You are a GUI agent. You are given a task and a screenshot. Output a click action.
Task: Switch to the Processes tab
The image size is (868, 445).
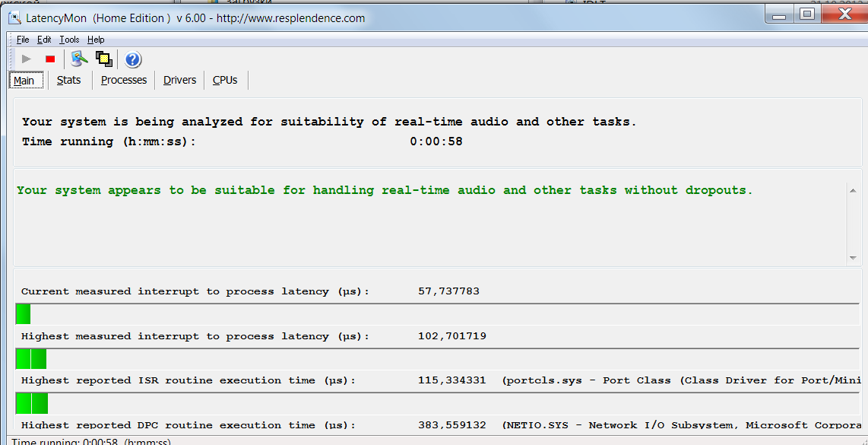tap(124, 81)
